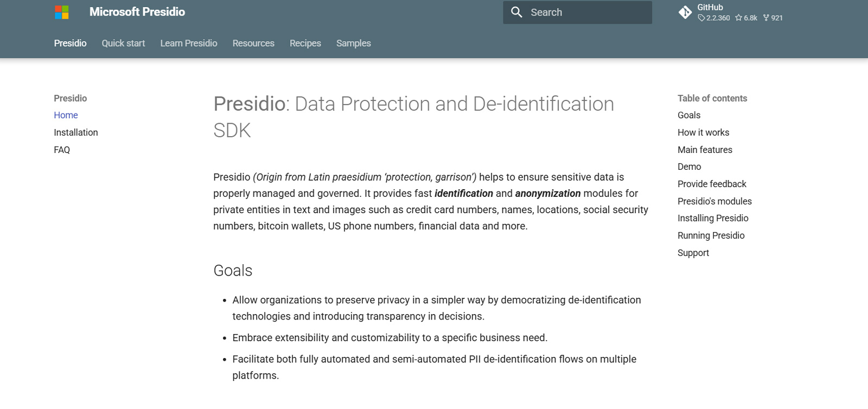Screen dimensions: 868x409
Task: Click the version tag icon showing 2.2.360
Action: (x=701, y=18)
